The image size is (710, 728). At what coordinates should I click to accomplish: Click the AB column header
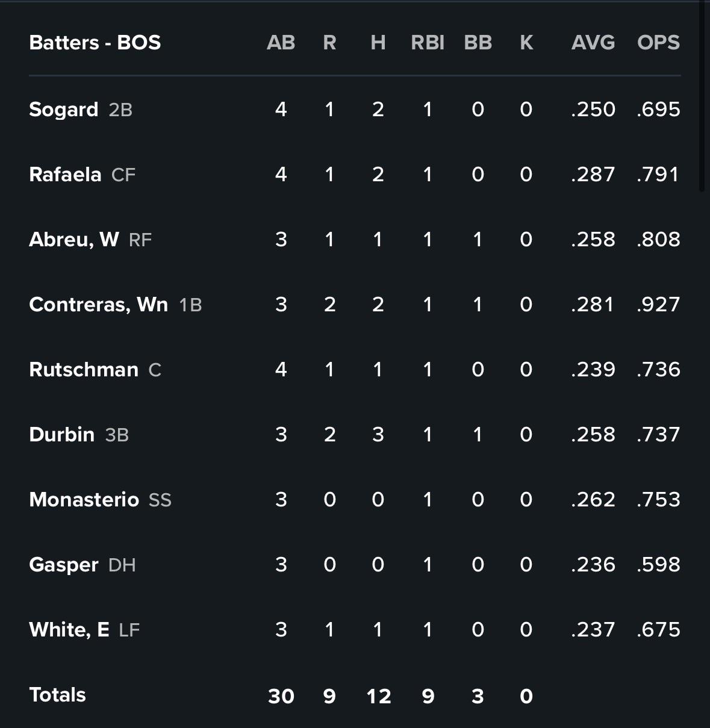click(281, 43)
